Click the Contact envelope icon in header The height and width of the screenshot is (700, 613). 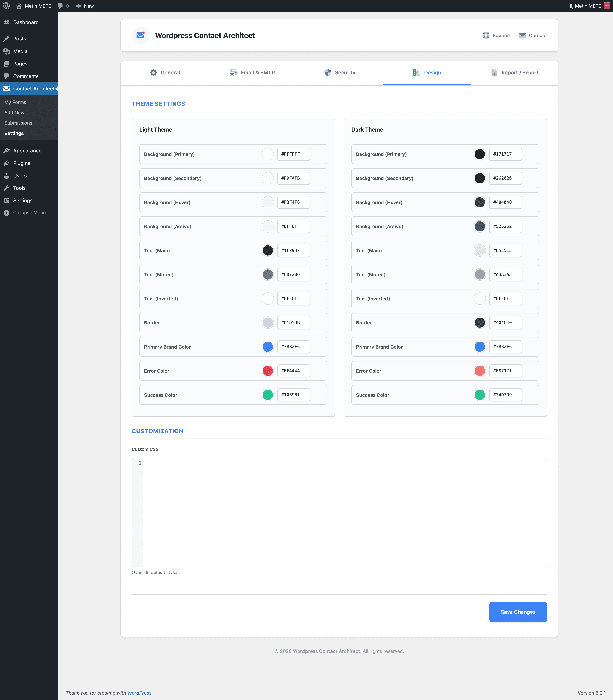522,36
